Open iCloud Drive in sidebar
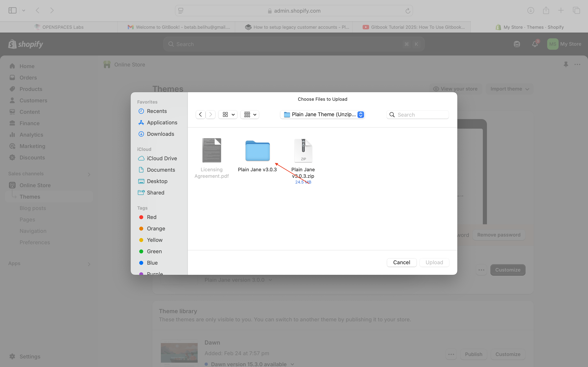Image resolution: width=588 pixels, height=367 pixels. coord(161,158)
